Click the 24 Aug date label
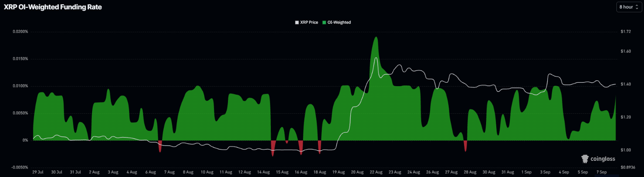Screen dimensions: 644x177 pyautogui.click(x=413, y=173)
